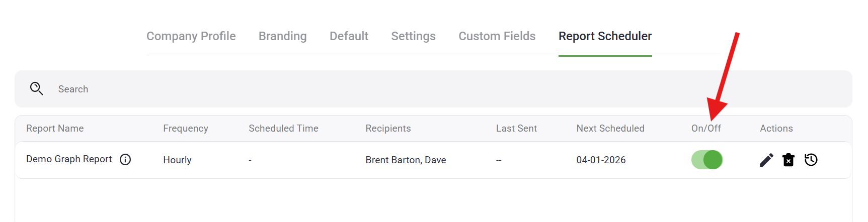Click the Report Name column header

coord(55,128)
